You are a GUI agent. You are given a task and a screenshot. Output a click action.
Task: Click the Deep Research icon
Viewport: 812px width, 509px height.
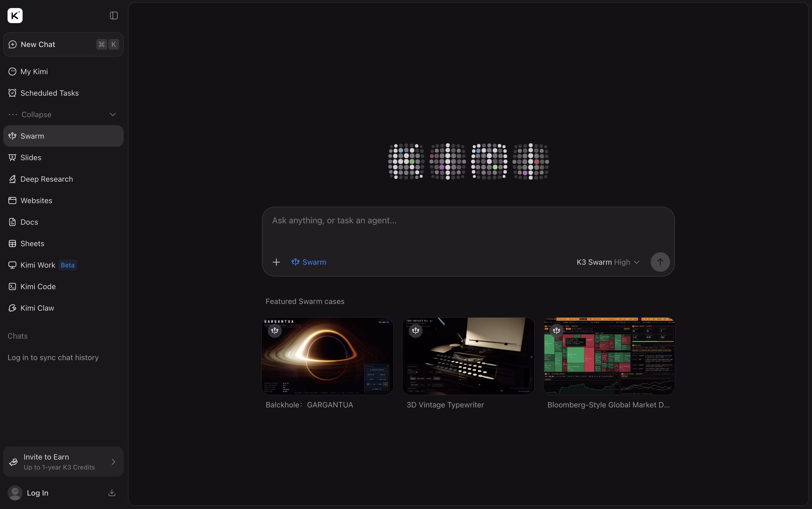(x=12, y=179)
